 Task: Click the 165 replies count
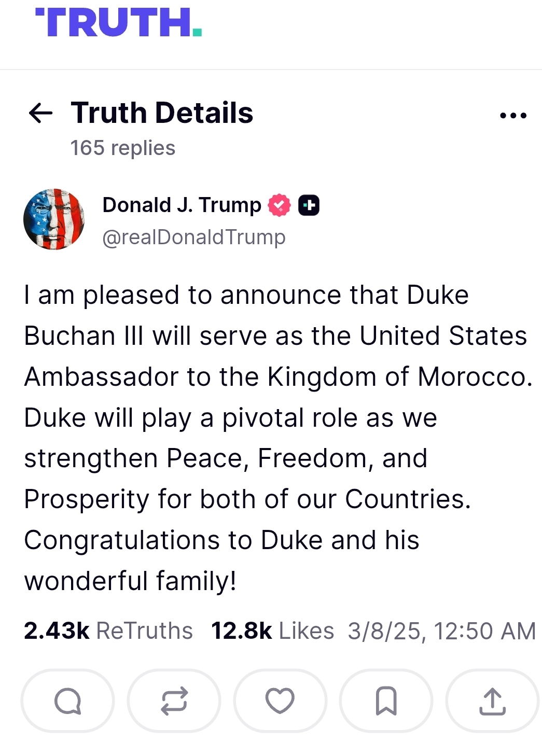click(x=123, y=148)
